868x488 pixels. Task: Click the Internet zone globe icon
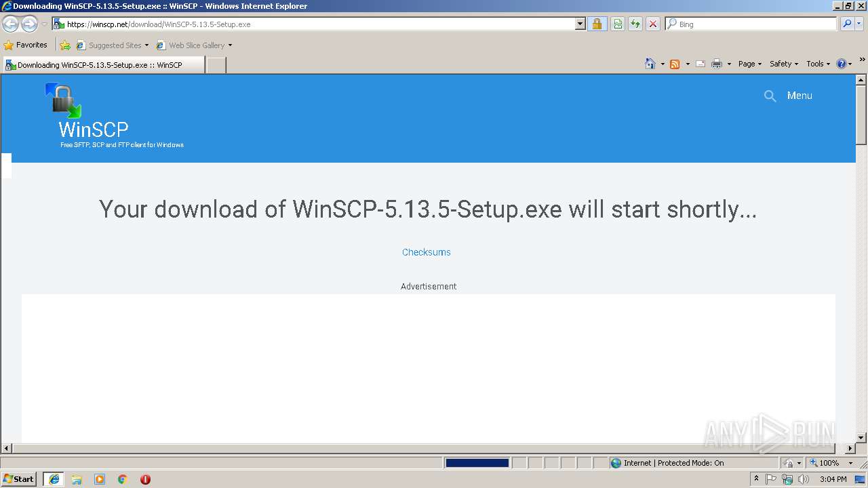[616, 463]
